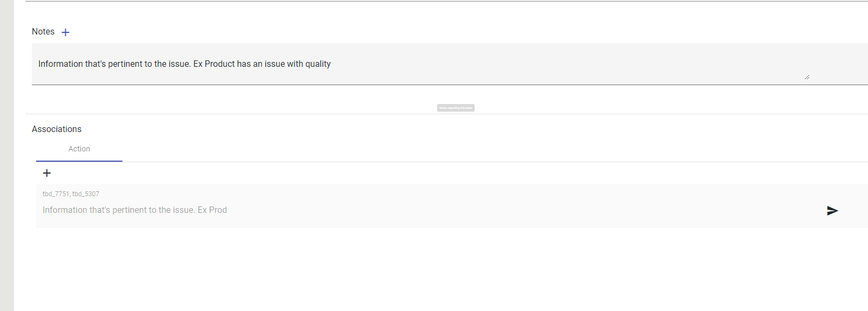Click the word "Product" in Notes text

coord(220,64)
